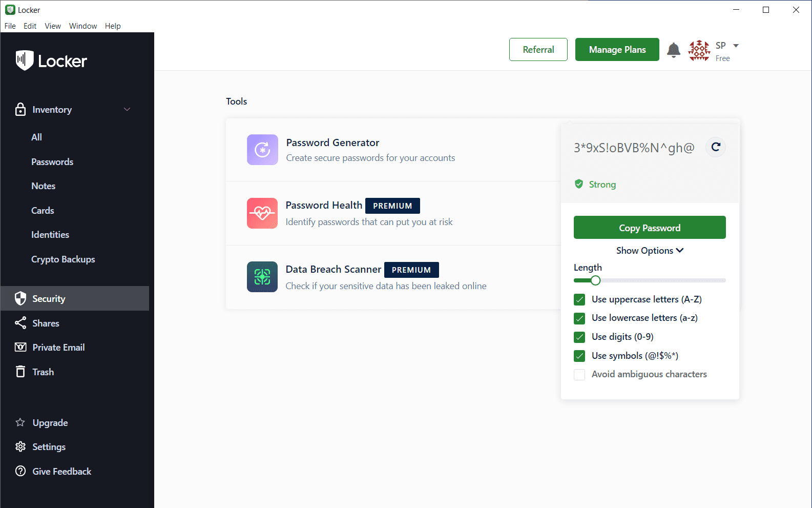Screen dimensions: 812x508
Task: Open the File menu
Action: (10, 26)
